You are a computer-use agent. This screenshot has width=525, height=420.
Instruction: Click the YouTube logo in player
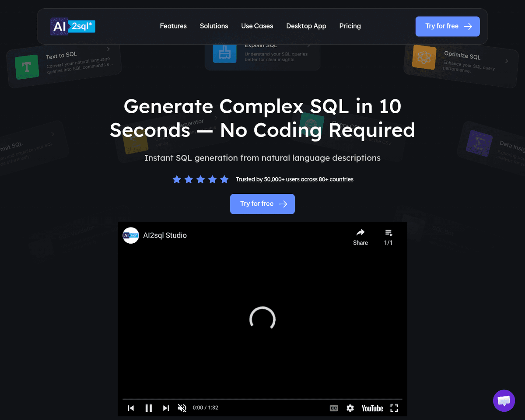(x=372, y=408)
